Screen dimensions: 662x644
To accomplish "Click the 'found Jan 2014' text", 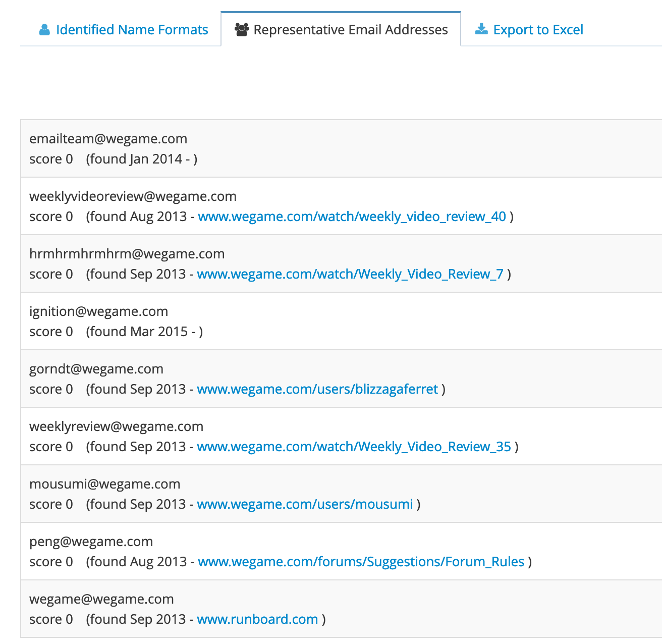I will [x=136, y=159].
